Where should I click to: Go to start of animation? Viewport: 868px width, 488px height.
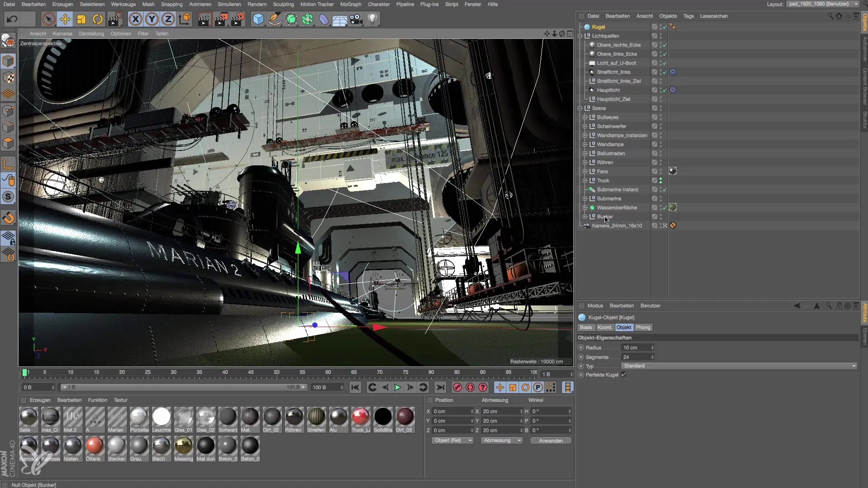355,387
